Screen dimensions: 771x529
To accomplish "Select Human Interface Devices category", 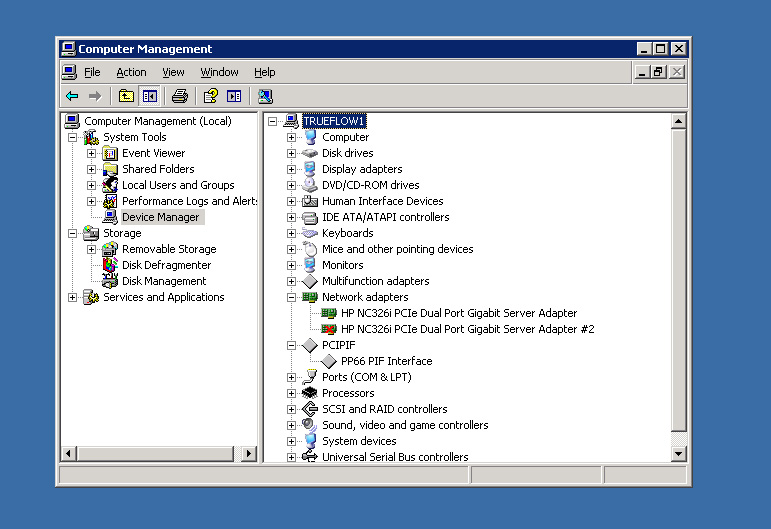I will (383, 201).
